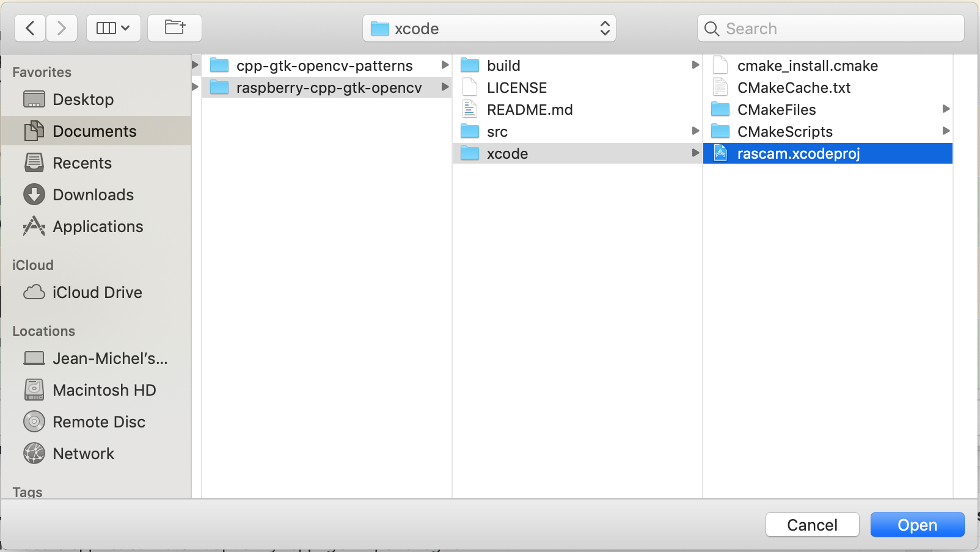Click the magnifying glass search icon
980x552 pixels.
click(712, 29)
